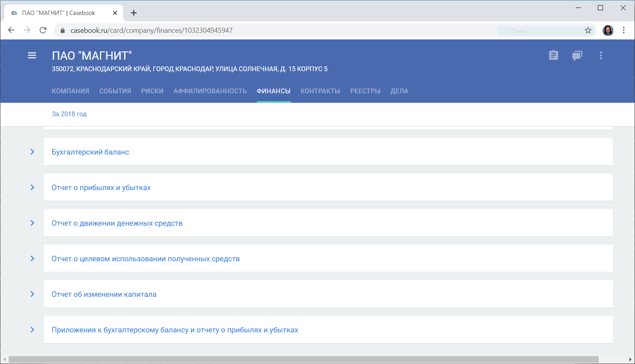Screen dimensions: 635x364
Task: Open Приложения к бухгалтерскому балансу link
Action: point(175,330)
